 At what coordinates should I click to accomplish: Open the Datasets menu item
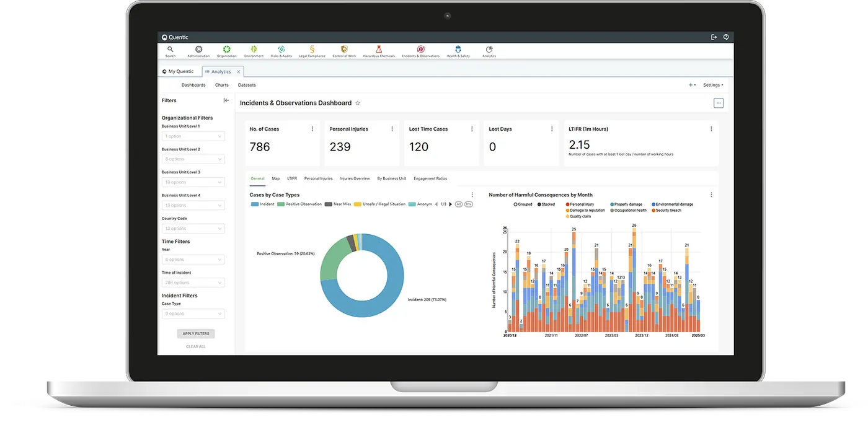[x=247, y=85]
